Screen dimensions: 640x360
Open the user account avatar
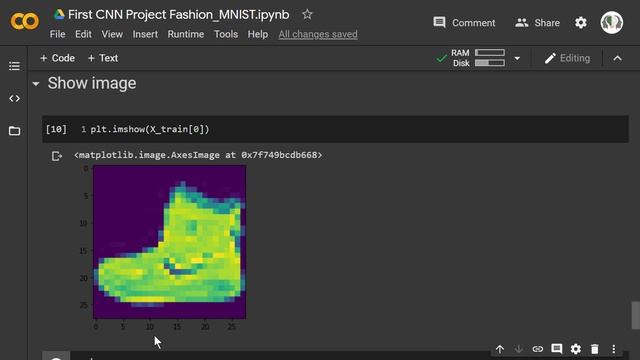[611, 22]
